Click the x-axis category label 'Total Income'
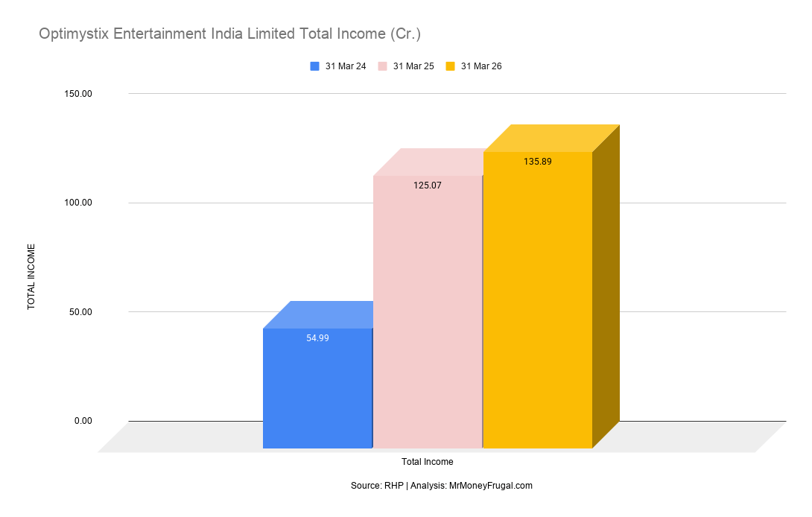812x517 pixels. pyautogui.click(x=428, y=462)
